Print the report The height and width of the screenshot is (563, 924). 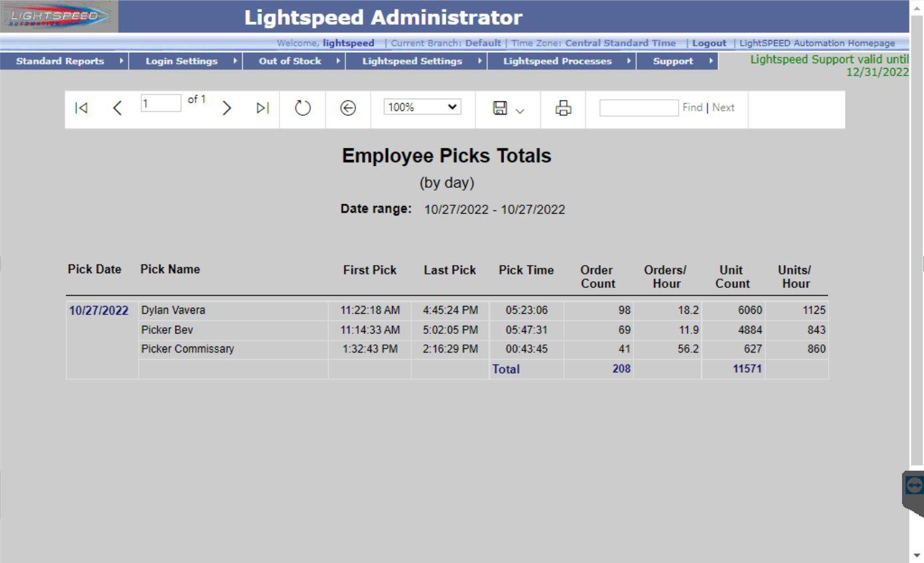coord(564,108)
